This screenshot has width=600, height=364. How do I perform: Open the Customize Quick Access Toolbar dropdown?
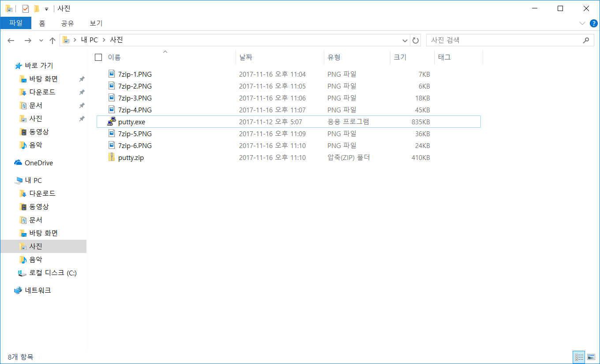pos(46,9)
